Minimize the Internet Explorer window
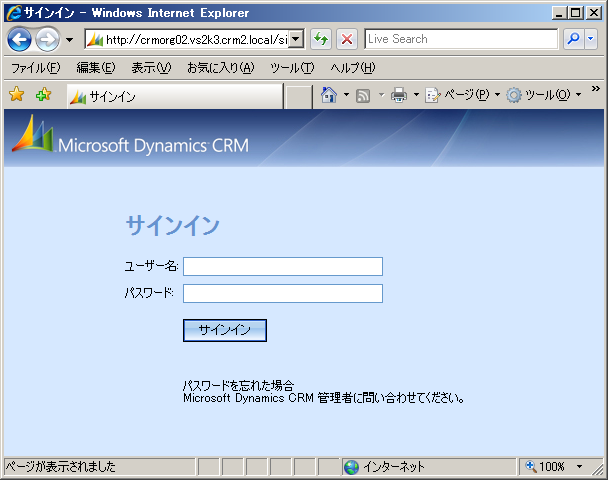The height and width of the screenshot is (480, 608). (559, 13)
